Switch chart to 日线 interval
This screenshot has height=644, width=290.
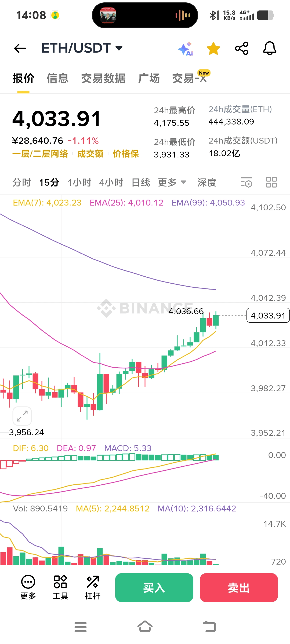[x=141, y=182]
